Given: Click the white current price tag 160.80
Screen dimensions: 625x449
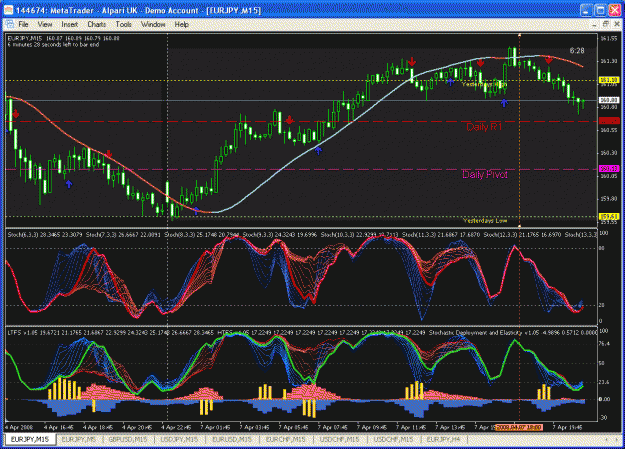Looking at the screenshot, I should [609, 100].
